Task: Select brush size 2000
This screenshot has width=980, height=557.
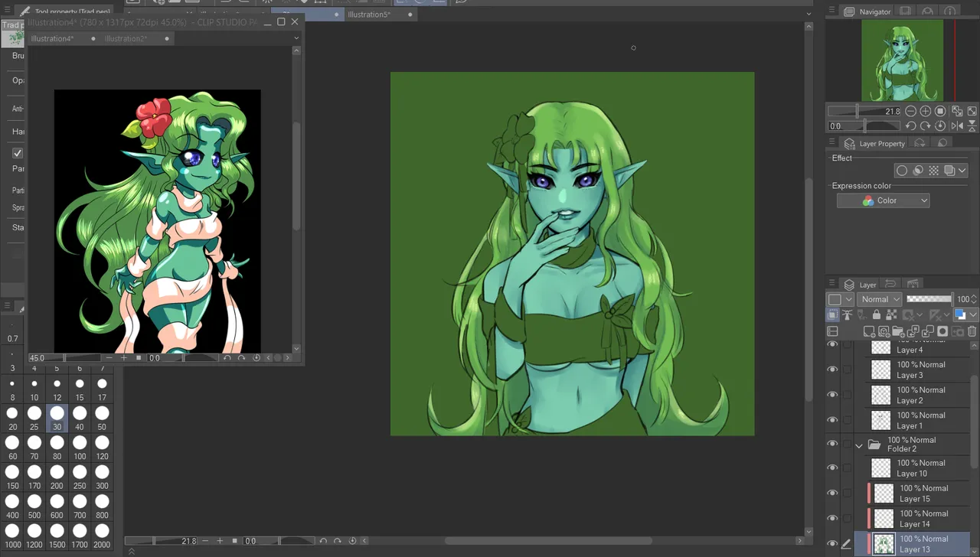Action: point(102,535)
